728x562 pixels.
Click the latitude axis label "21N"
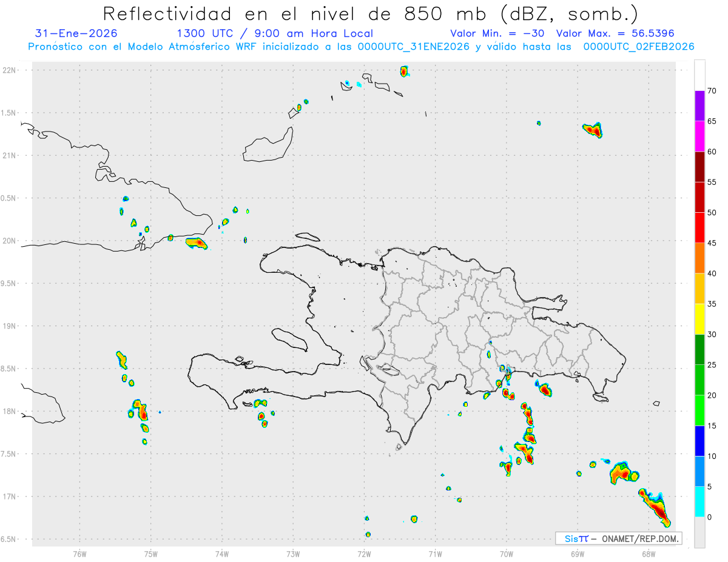coord(10,155)
